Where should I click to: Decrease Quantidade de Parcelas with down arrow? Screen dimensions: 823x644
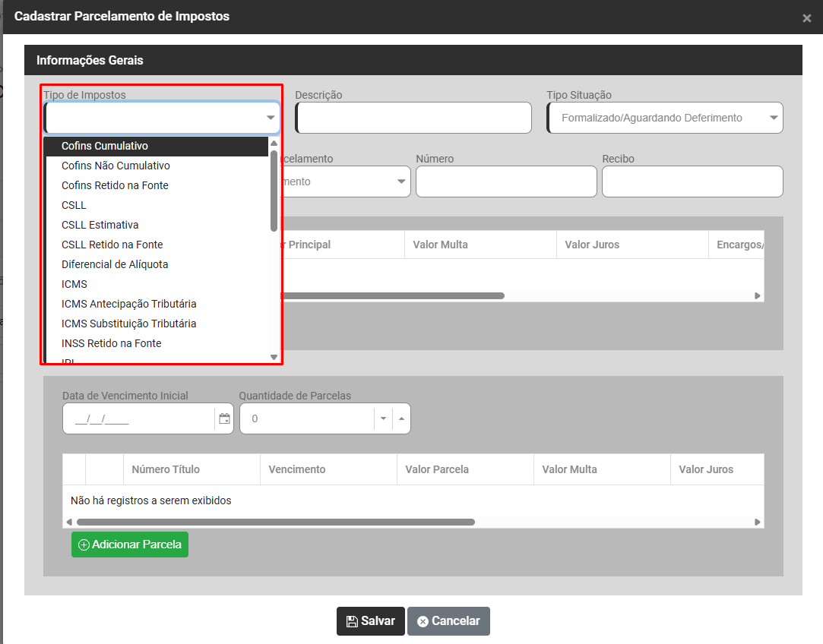[383, 418]
